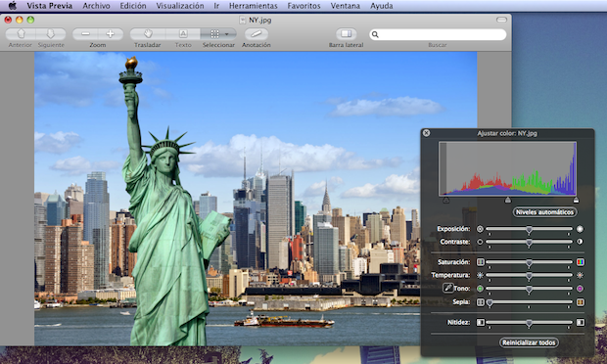Open the Ir menu
This screenshot has width=607, height=364.
click(x=216, y=6)
